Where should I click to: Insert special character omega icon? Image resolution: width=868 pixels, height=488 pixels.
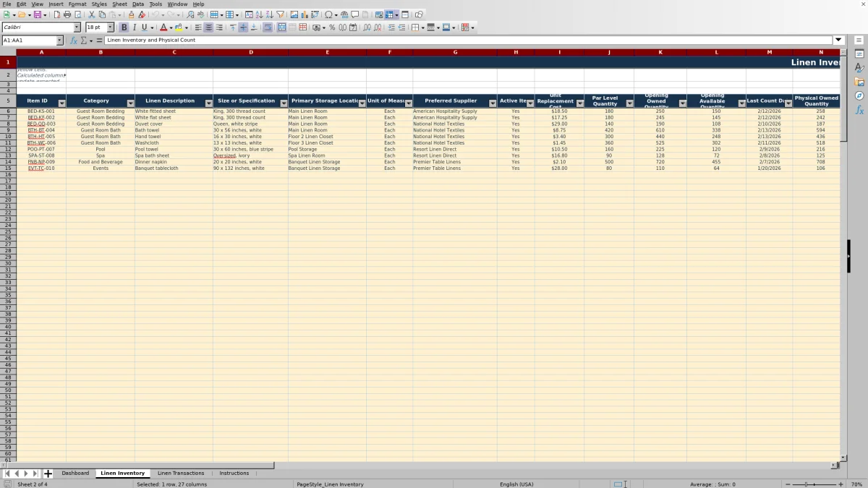point(329,14)
